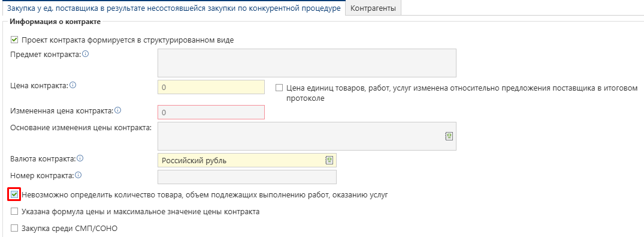Select the Закупка у ед. поставщика tab
Screen dimensions: 644x237
(x=174, y=8)
